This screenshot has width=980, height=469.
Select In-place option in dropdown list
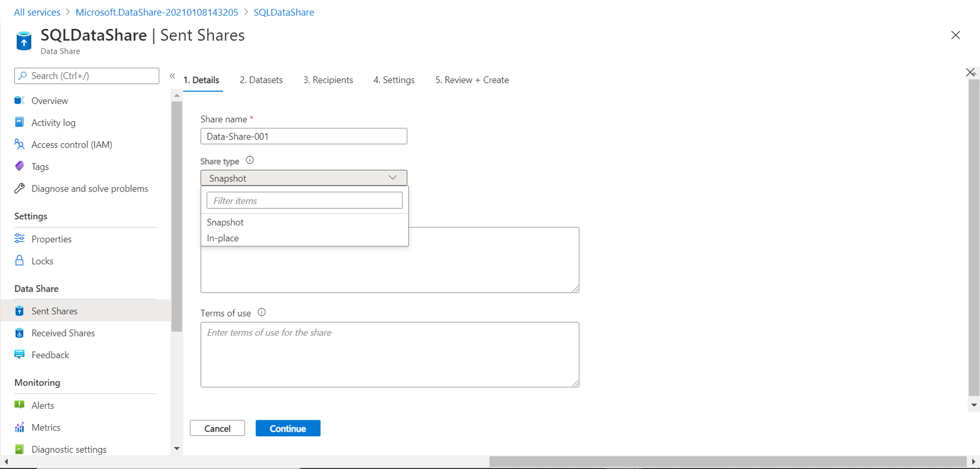(304, 238)
